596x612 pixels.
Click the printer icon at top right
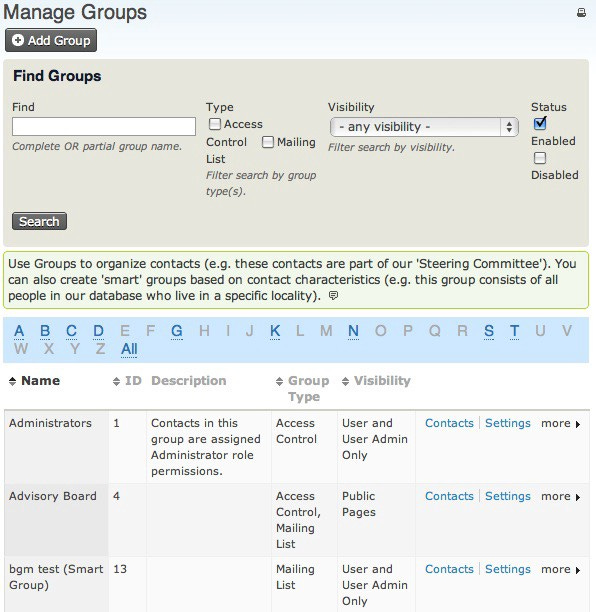point(581,13)
